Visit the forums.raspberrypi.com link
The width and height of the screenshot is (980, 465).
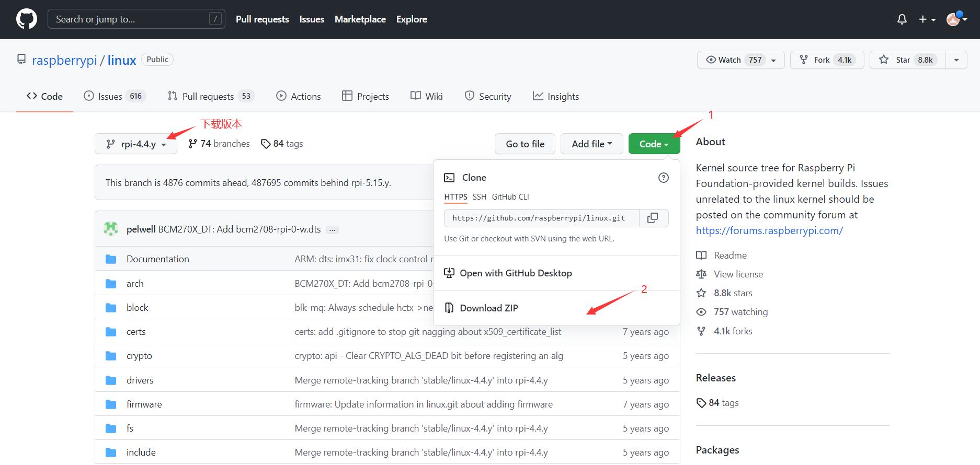click(769, 230)
